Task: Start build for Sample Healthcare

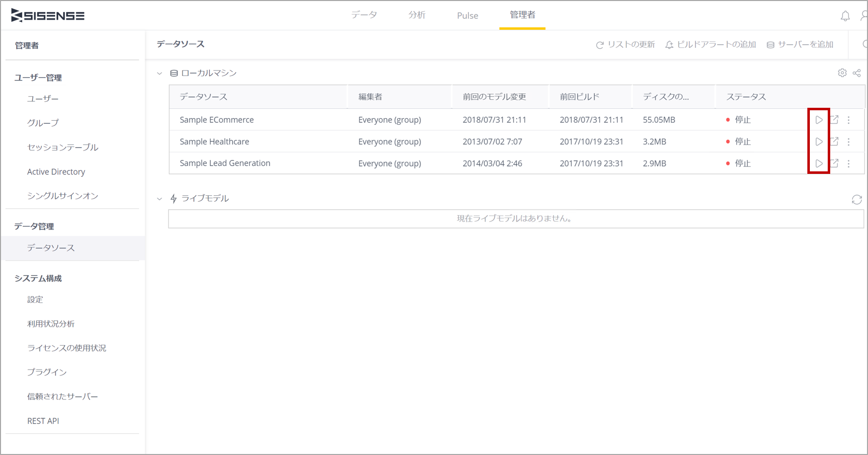Action: (x=819, y=142)
